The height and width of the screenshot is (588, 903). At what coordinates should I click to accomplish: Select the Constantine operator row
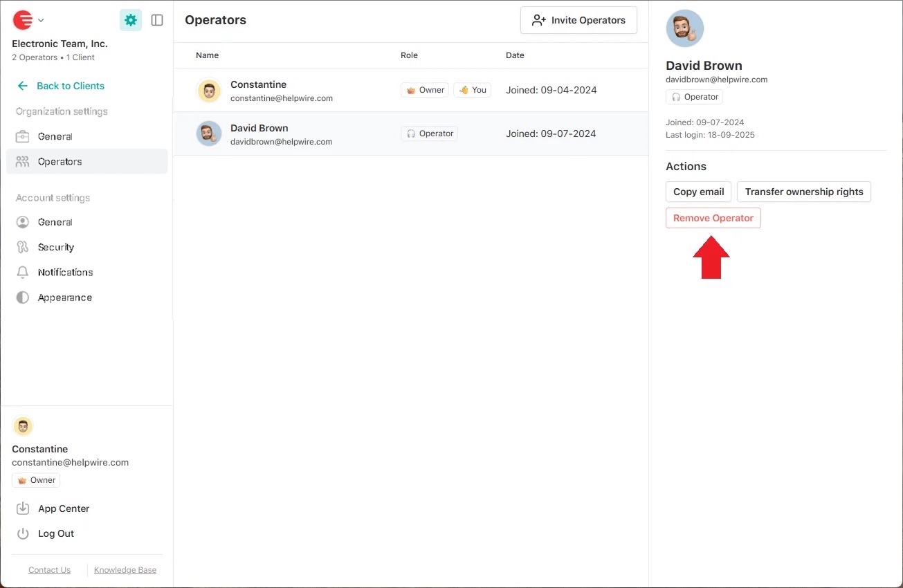pyautogui.click(x=411, y=90)
